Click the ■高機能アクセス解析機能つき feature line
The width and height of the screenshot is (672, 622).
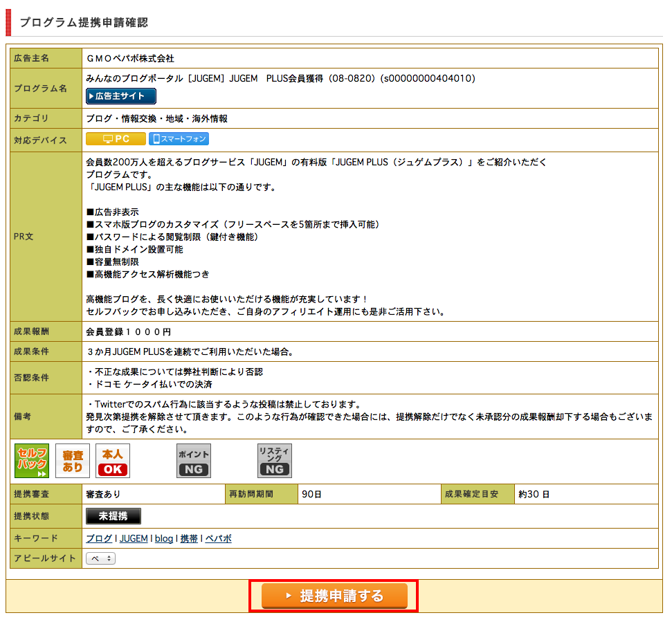point(148,274)
